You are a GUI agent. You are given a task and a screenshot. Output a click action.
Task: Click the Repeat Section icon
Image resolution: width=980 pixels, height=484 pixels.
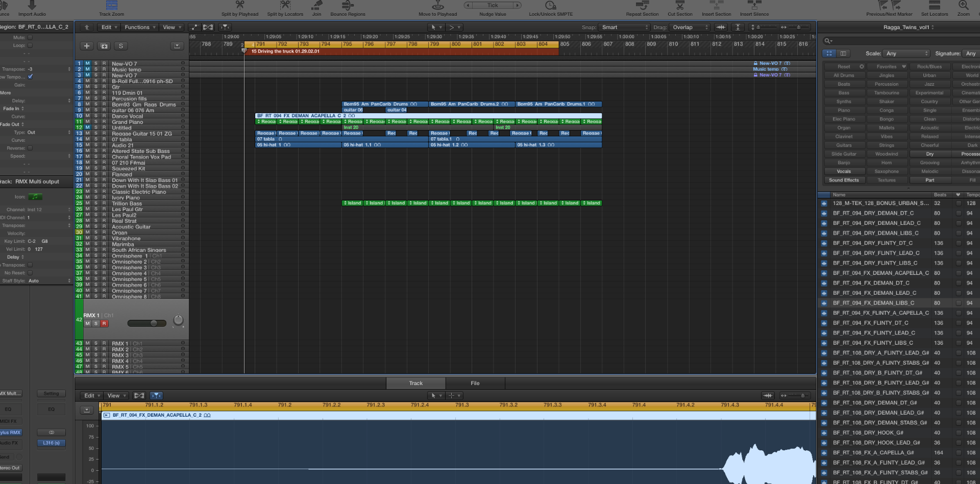click(x=642, y=5)
